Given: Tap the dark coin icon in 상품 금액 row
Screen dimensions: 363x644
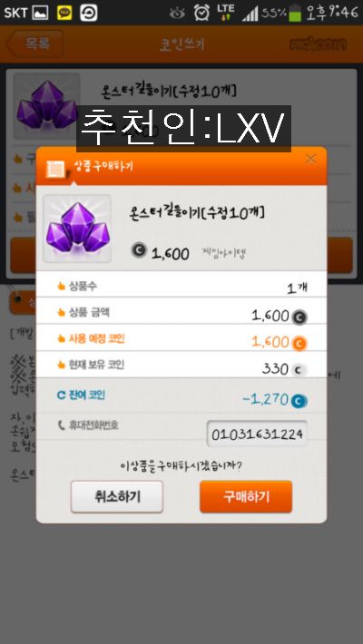Looking at the screenshot, I should tap(299, 317).
